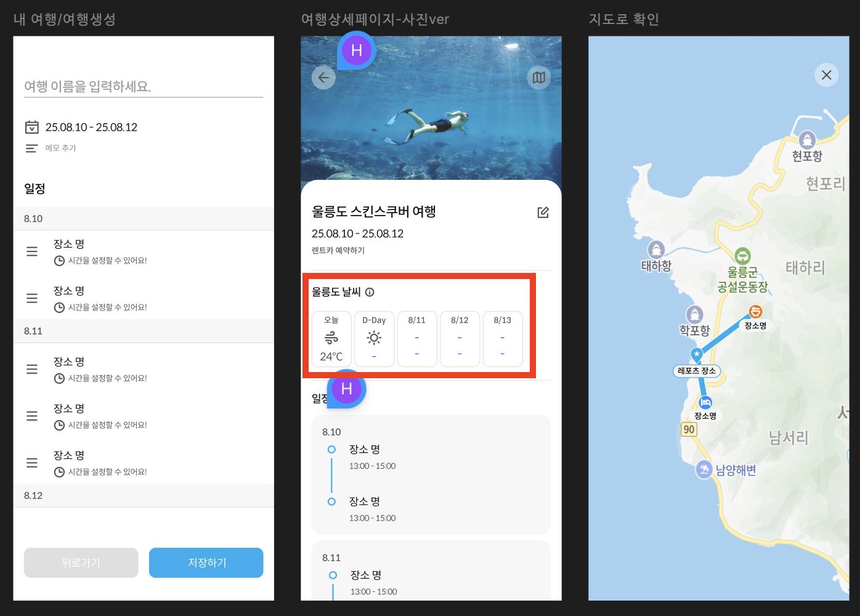Click the 레포츠 장소 label on map
Screen dimensions: 860x616
(x=697, y=371)
